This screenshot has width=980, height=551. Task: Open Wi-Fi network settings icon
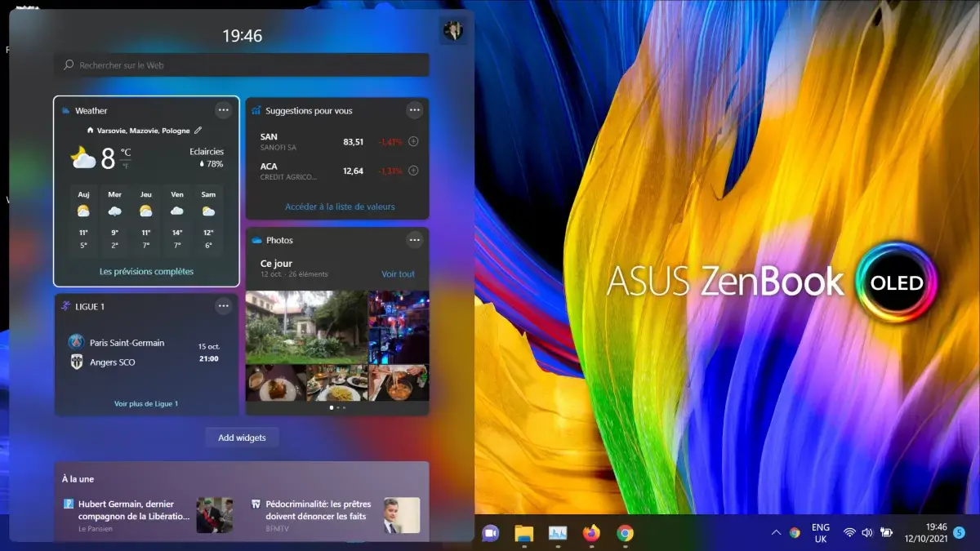click(849, 533)
